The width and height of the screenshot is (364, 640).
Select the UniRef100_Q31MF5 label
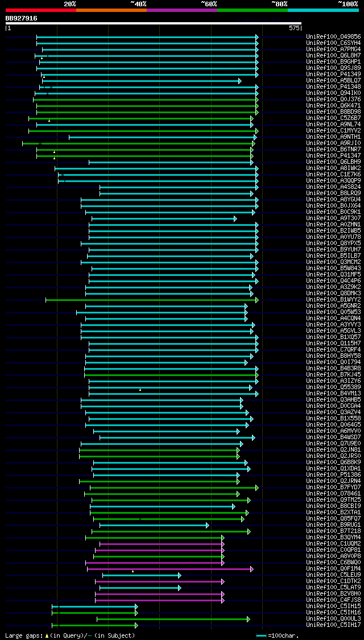333,275
